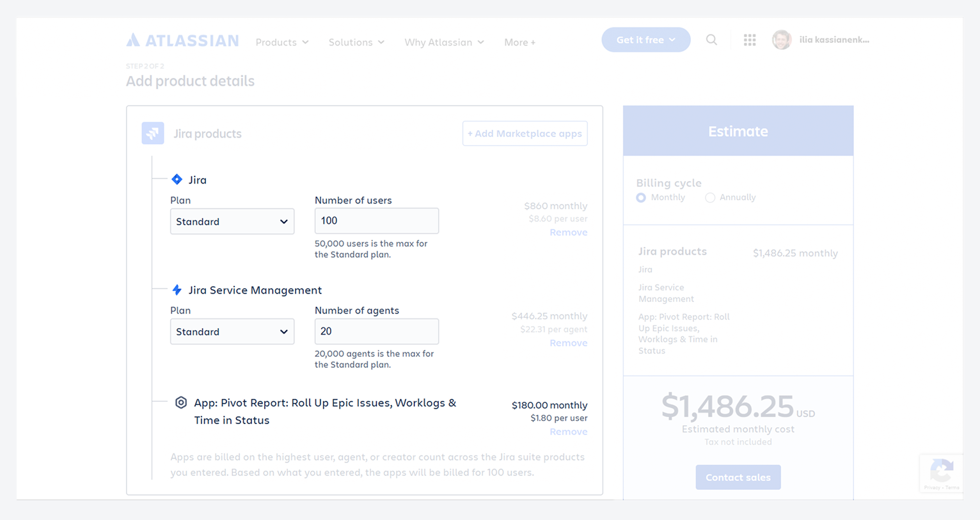Click the $22.31 per agent text
Viewport: 980px width, 520px height.
(x=554, y=329)
